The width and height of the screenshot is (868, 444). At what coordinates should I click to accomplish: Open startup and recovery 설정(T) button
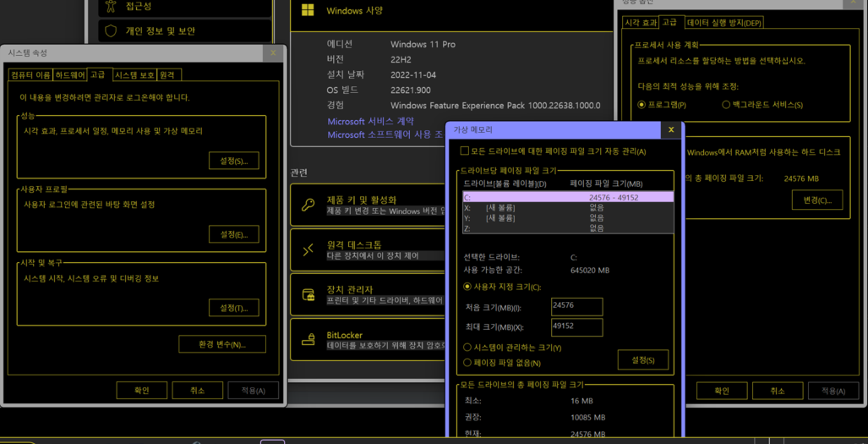point(233,307)
